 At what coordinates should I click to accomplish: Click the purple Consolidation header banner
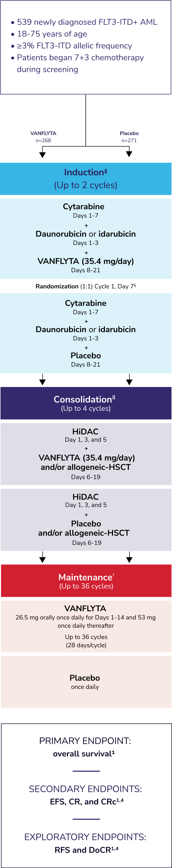point(86,403)
